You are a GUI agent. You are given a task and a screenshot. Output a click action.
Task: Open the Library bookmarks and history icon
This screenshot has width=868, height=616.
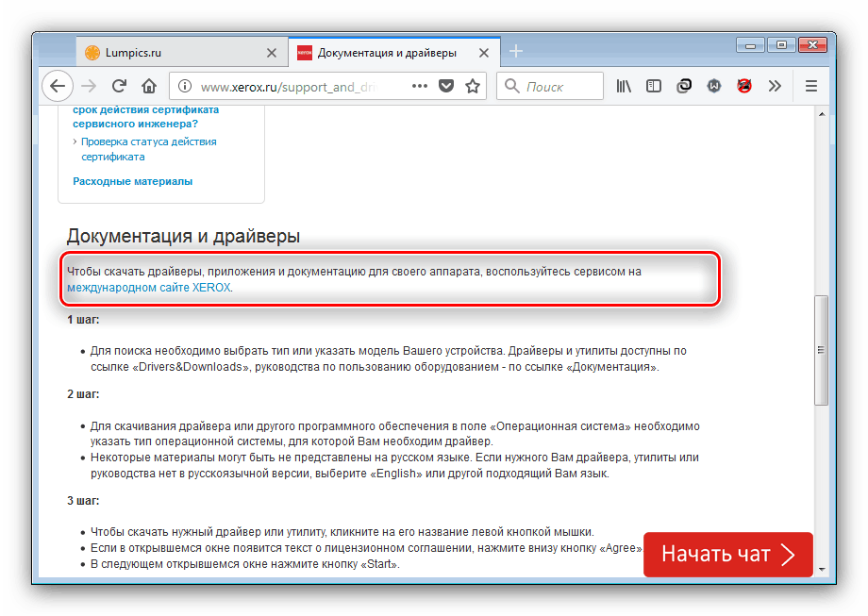[x=624, y=86]
